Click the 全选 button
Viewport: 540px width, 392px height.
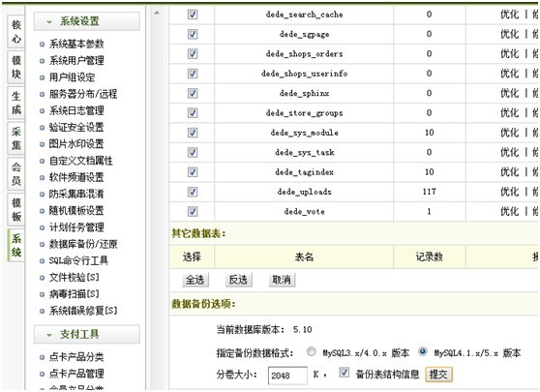click(x=195, y=280)
